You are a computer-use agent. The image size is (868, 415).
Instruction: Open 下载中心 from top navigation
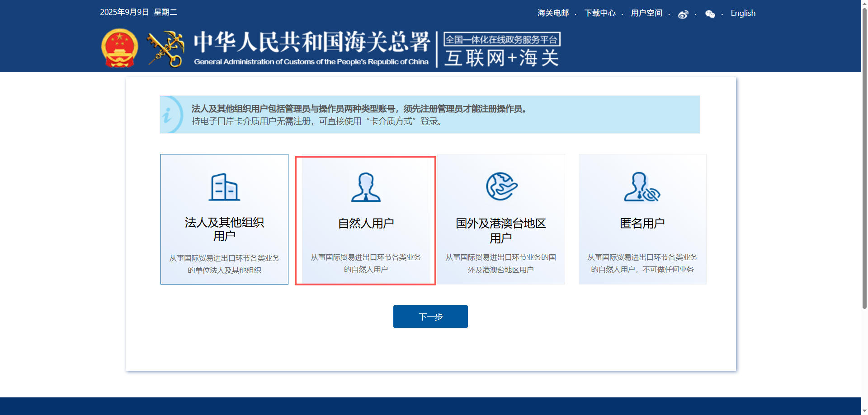click(x=599, y=13)
